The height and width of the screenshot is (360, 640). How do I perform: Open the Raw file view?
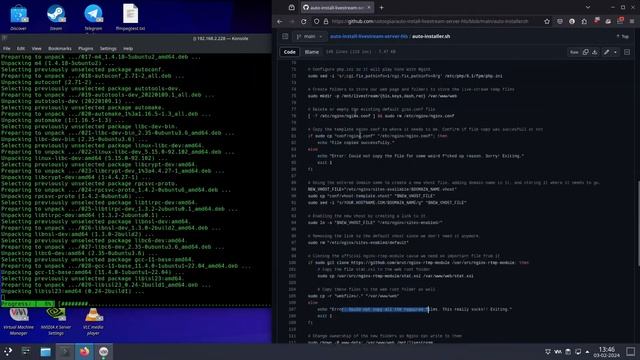574,52
